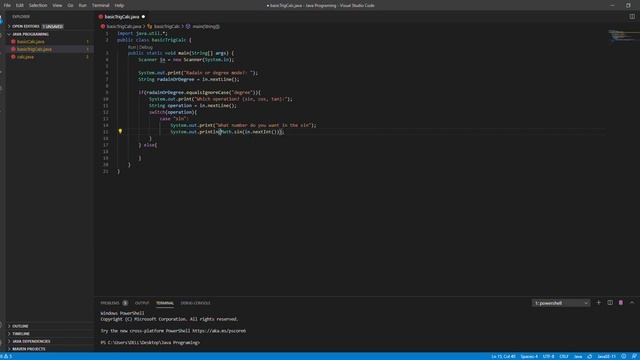Click the split terminal icon
The height and width of the screenshot is (360, 640).
pyautogui.click(x=610, y=303)
